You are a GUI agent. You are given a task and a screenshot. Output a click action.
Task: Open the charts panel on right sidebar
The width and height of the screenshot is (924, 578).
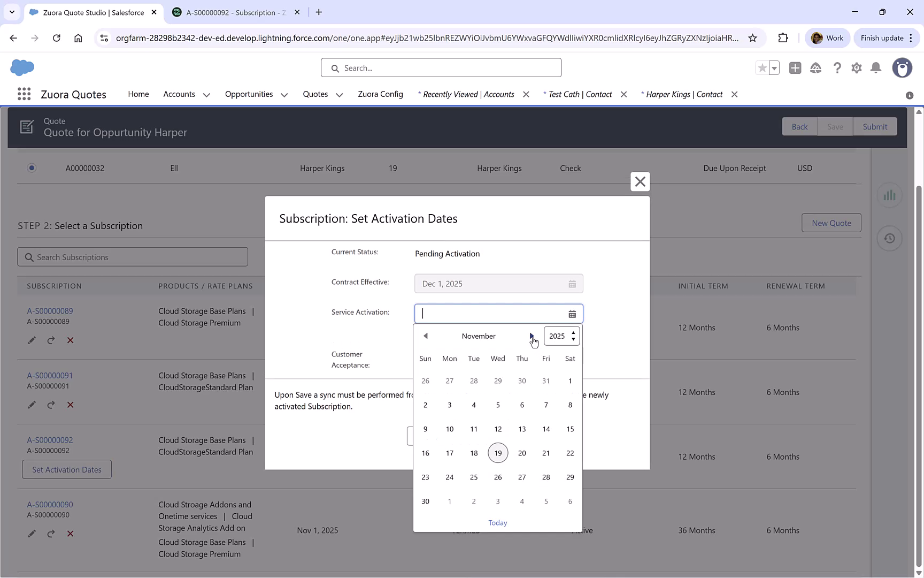tap(889, 195)
